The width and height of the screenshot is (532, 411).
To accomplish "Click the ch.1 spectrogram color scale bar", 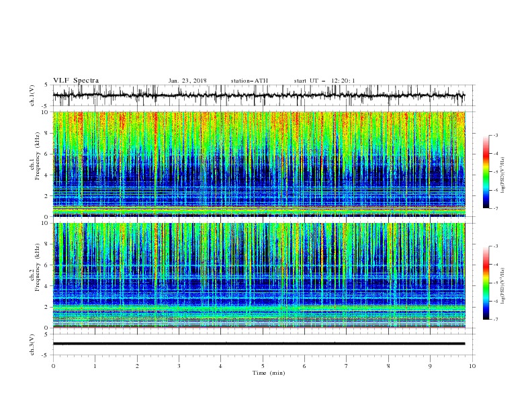I will (486, 172).
